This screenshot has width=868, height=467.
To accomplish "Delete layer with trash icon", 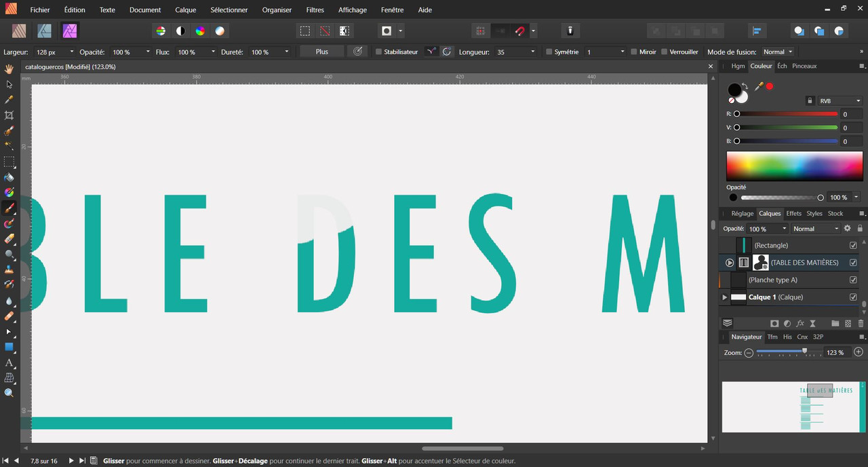I will tap(861, 324).
